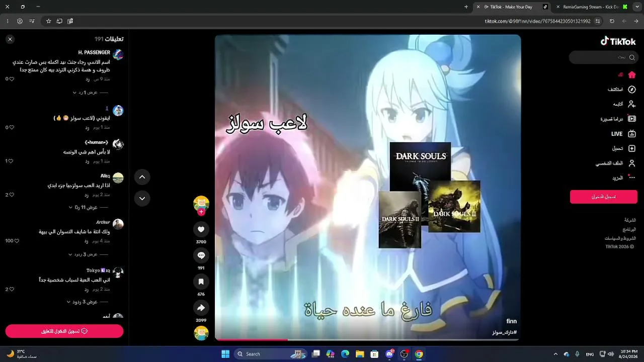
Task: Reply (رد) to H. PASSENGER's comment
Action: (x=87, y=79)
